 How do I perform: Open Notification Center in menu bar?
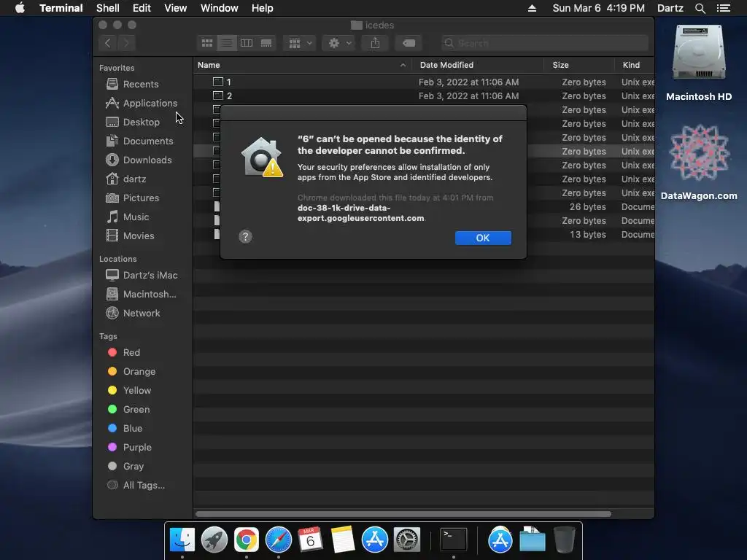pos(723,8)
